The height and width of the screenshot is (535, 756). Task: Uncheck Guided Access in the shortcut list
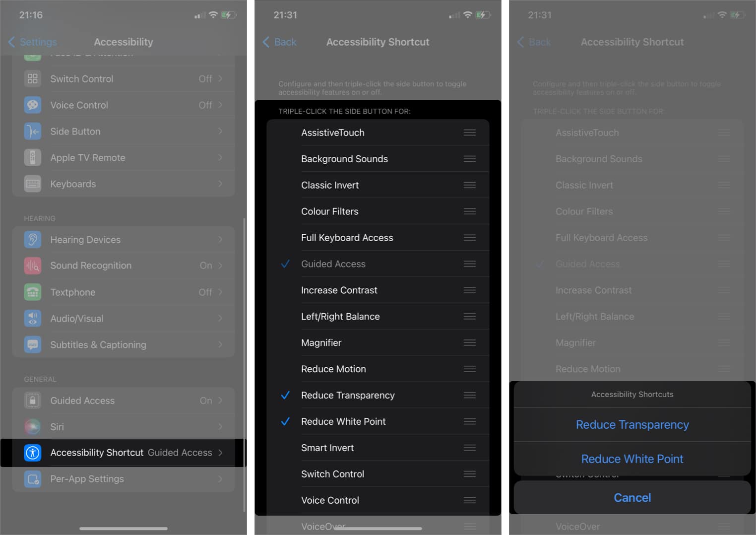285,264
